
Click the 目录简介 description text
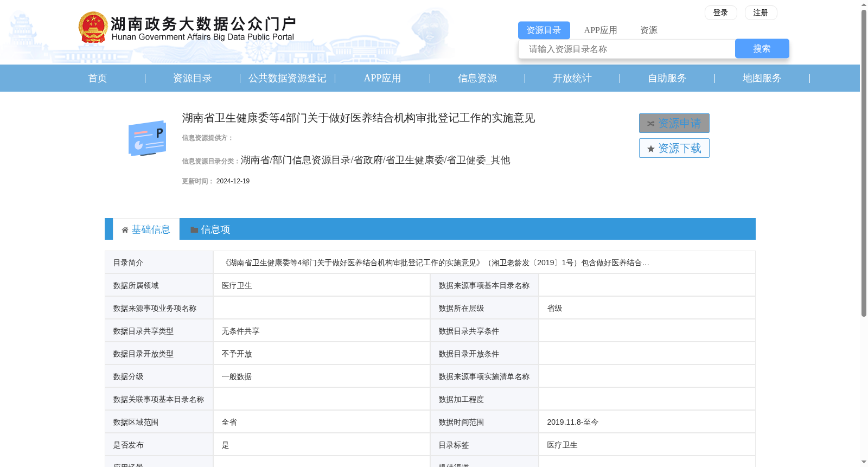pos(436,263)
